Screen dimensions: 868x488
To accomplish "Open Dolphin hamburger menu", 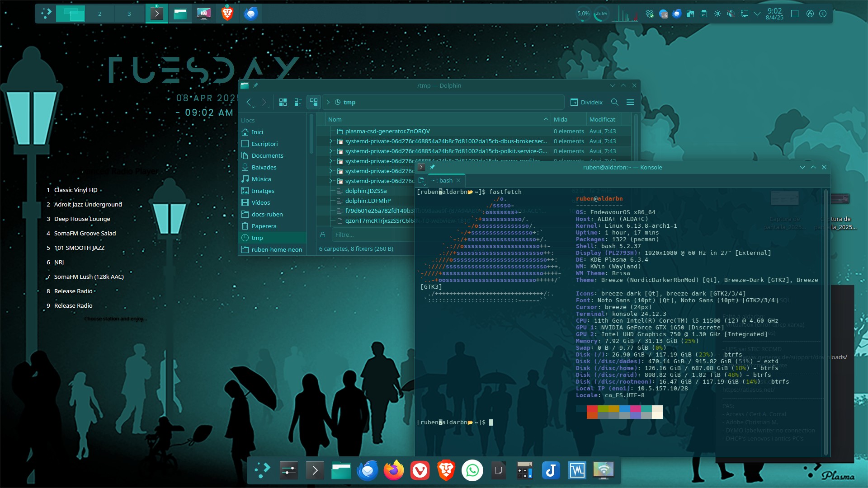I will click(630, 102).
